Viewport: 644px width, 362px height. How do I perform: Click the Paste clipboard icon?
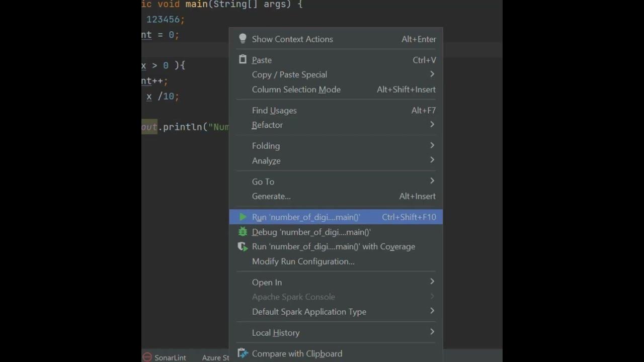pos(243,60)
